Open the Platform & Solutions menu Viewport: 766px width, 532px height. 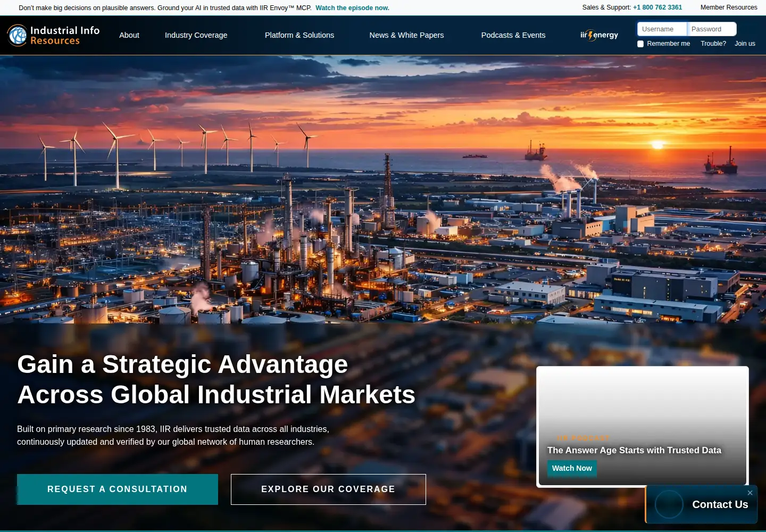(x=299, y=35)
